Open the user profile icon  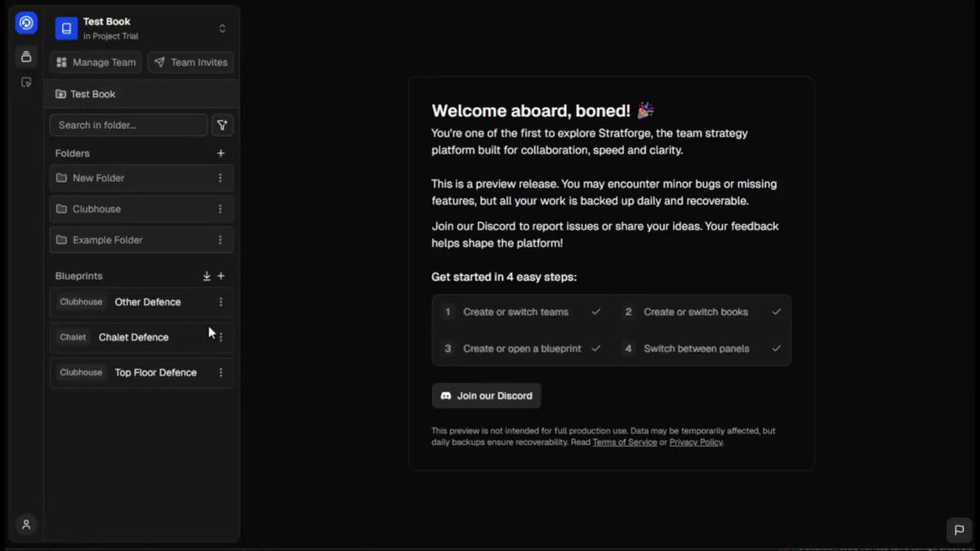(26, 525)
